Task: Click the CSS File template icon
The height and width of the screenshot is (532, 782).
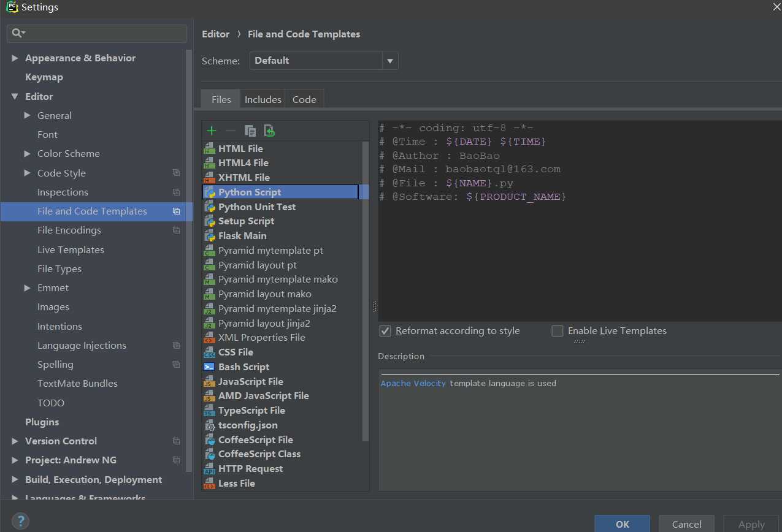Action: coord(209,352)
